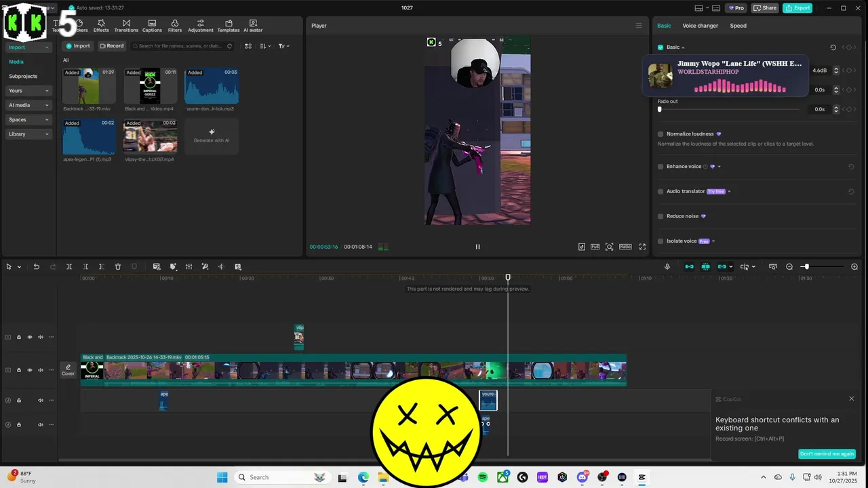This screenshot has width=868, height=488.
Task: Open the media filter dropdown
Action: 284,46
